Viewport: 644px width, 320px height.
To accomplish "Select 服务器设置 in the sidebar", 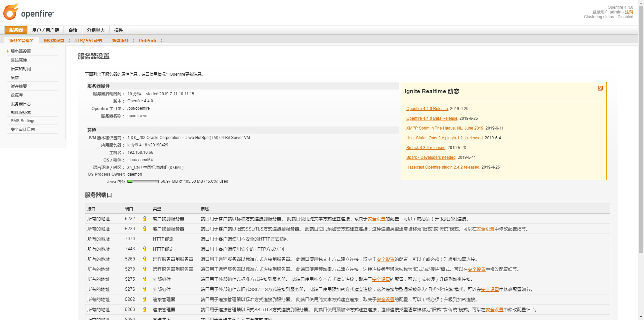I will coord(21,51).
